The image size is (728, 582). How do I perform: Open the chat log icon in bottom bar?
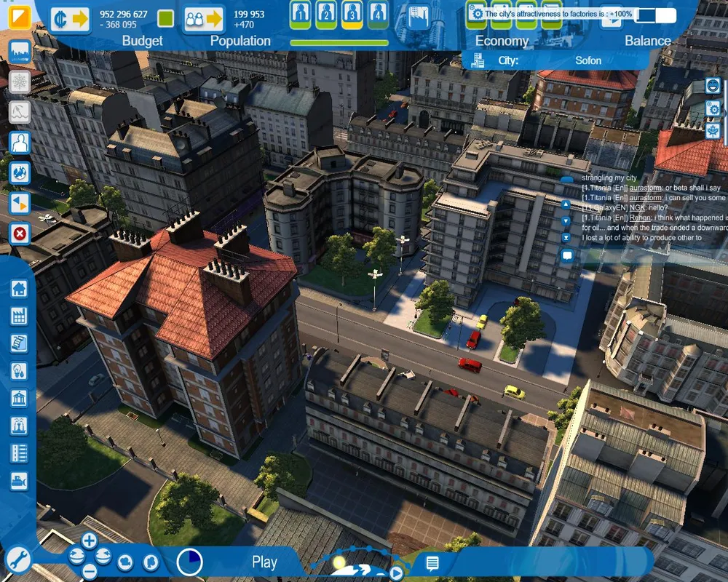point(432,563)
